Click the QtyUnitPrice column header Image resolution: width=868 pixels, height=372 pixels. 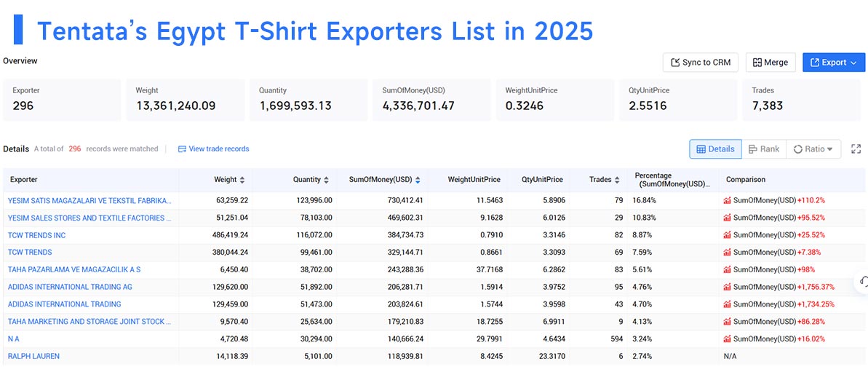pos(542,180)
